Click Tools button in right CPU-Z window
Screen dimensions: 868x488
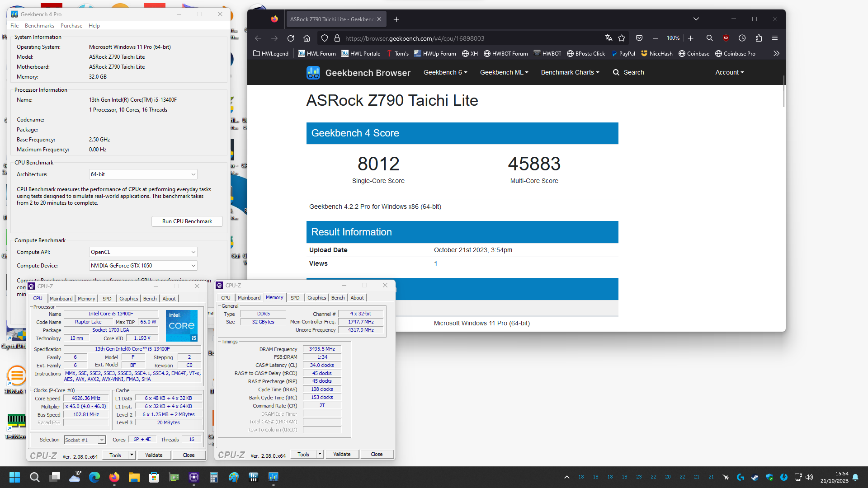click(x=303, y=454)
